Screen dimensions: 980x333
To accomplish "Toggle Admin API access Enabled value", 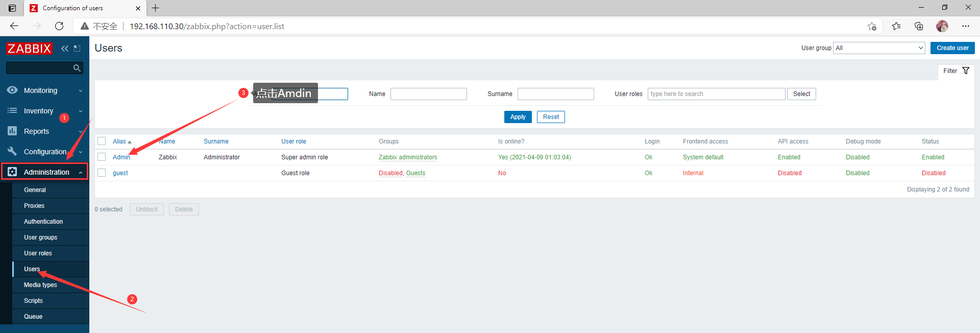I will click(789, 157).
